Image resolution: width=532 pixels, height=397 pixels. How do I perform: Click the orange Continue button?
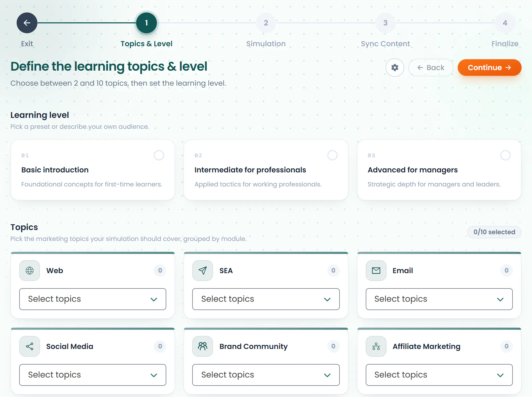[x=489, y=68]
